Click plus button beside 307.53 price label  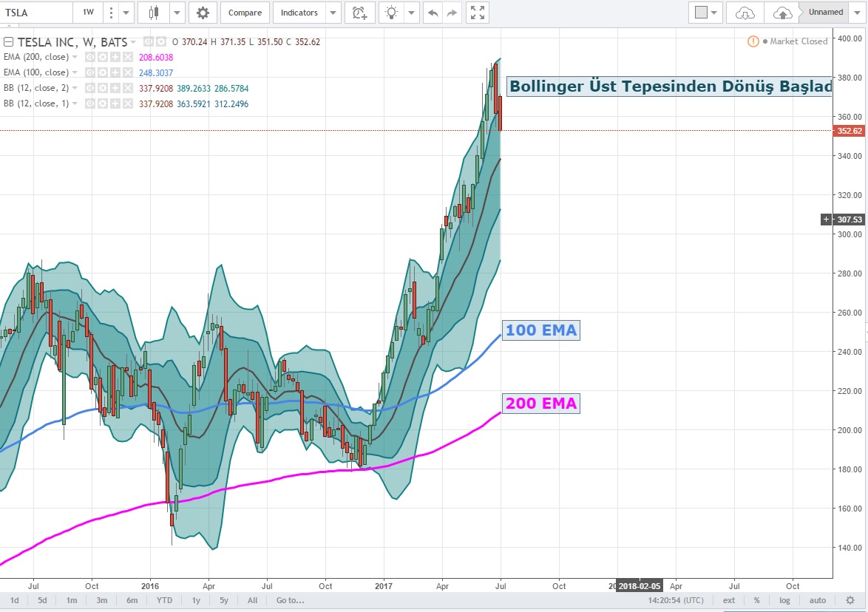coord(826,220)
